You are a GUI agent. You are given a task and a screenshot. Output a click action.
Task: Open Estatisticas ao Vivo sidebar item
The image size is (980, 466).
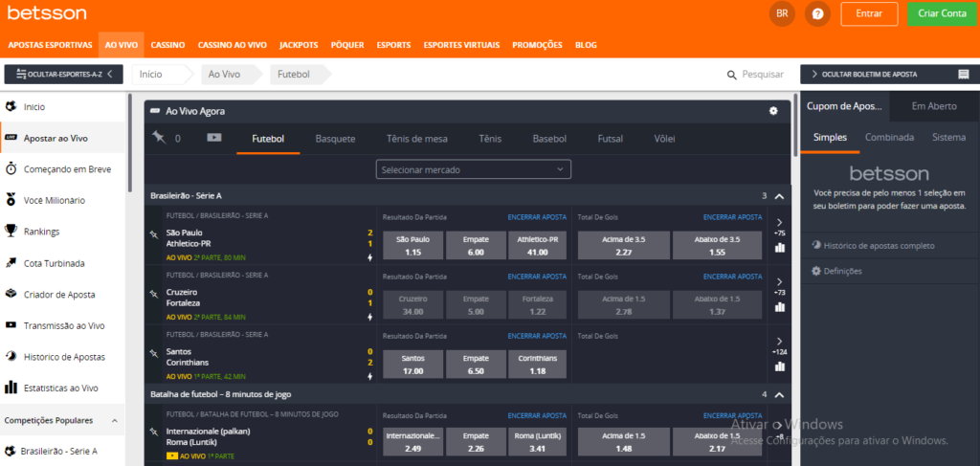(62, 388)
